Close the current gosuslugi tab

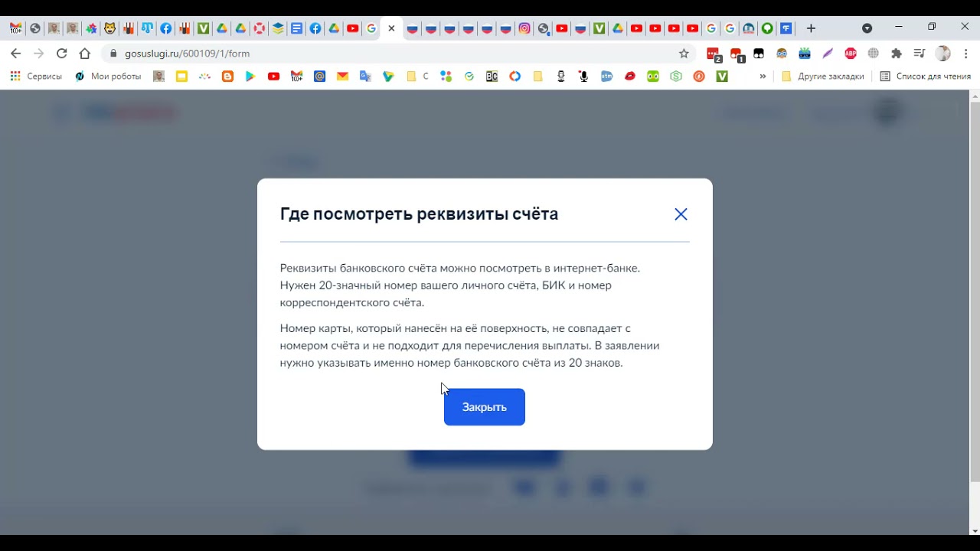391,28
